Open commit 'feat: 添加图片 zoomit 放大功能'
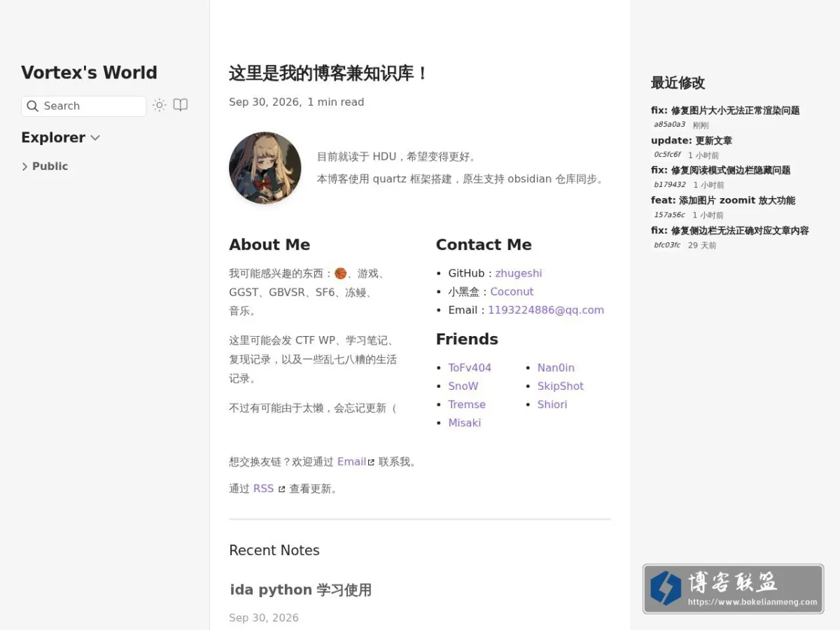This screenshot has width=840, height=630. [723, 200]
